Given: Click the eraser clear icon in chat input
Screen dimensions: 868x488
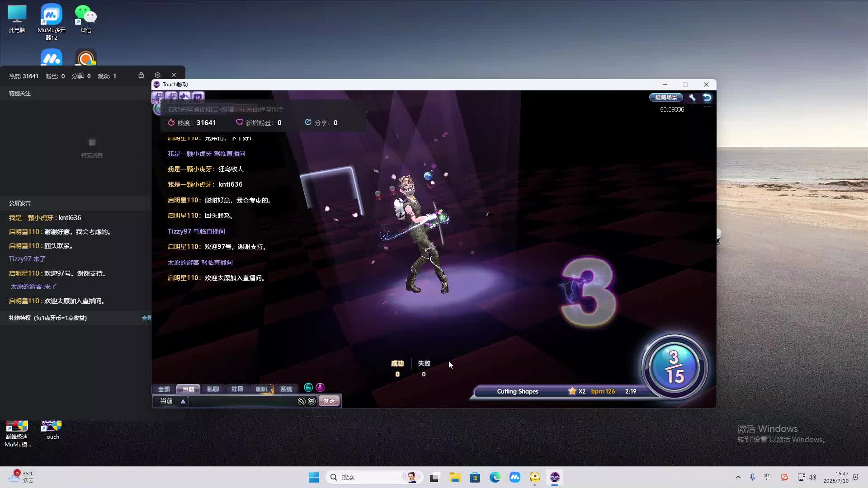Looking at the screenshot, I should pyautogui.click(x=302, y=401).
